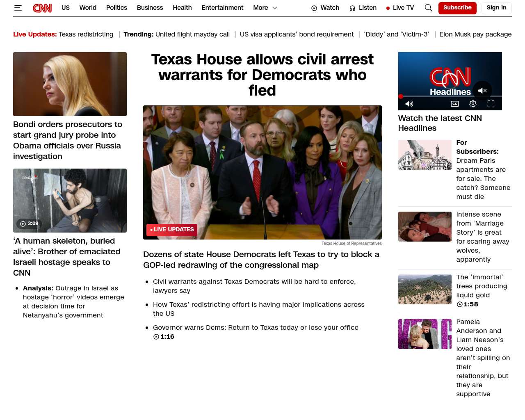This screenshot has height=420, width=525.
Task: Go to the Business section
Action: coord(150,8)
